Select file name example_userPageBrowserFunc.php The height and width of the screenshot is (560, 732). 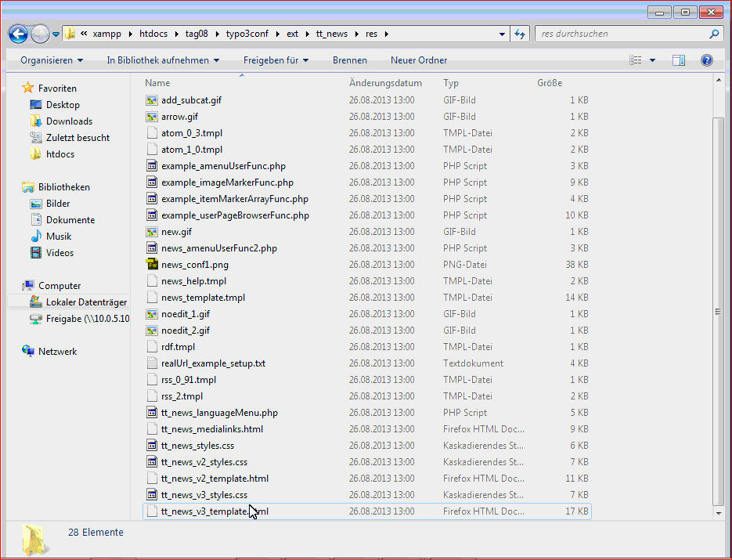(x=236, y=215)
